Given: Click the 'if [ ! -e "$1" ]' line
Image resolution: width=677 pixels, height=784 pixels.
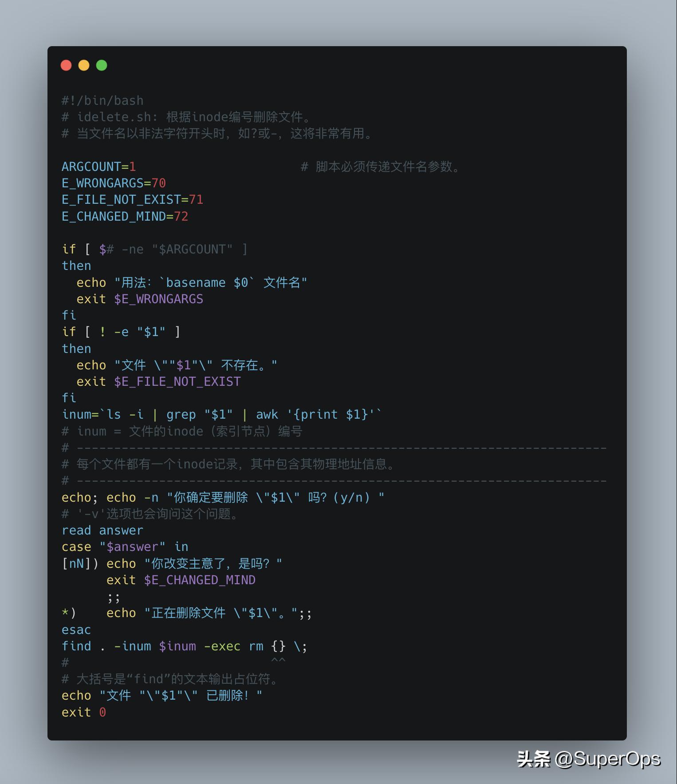Looking at the screenshot, I should coord(121,332).
